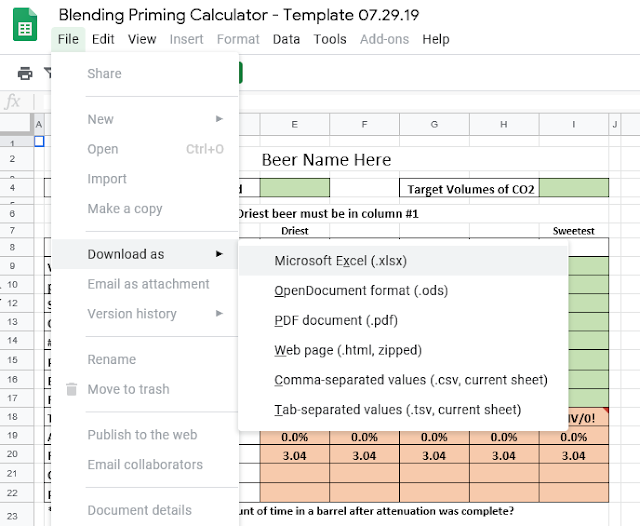This screenshot has height=526, width=640.
Task: Open the Data menu
Action: (286, 39)
